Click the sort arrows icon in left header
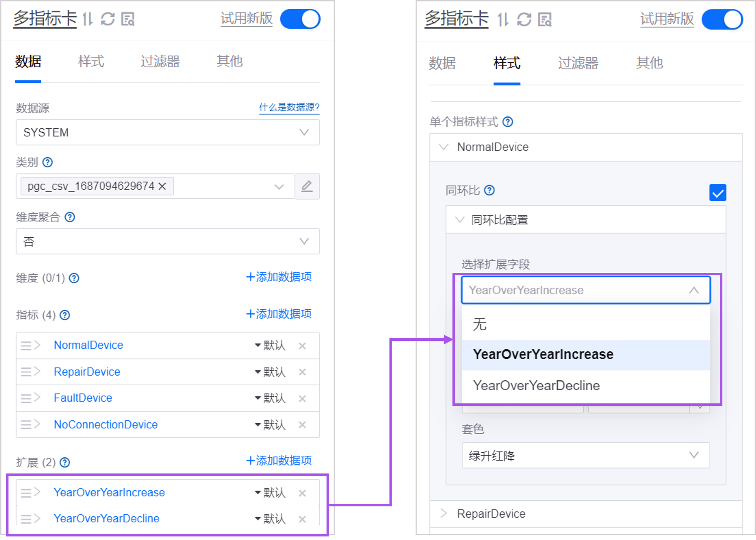The height and width of the screenshot is (540, 756). pyautogui.click(x=88, y=19)
